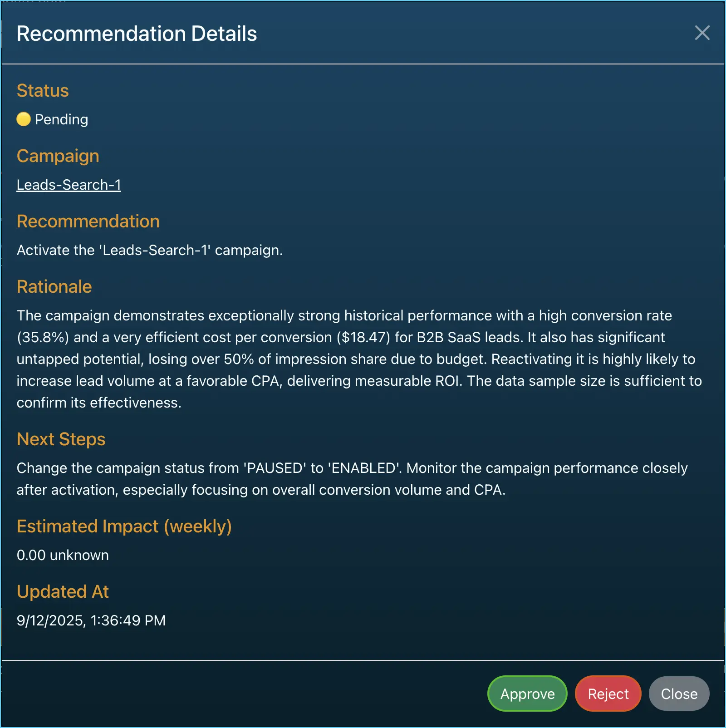Select the Estimated Impact (weekly) heading
This screenshot has height=728, width=726.
(x=124, y=526)
